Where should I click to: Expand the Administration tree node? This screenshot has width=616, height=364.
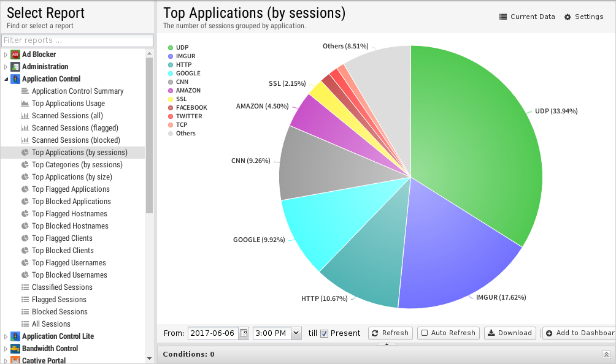pos(6,67)
